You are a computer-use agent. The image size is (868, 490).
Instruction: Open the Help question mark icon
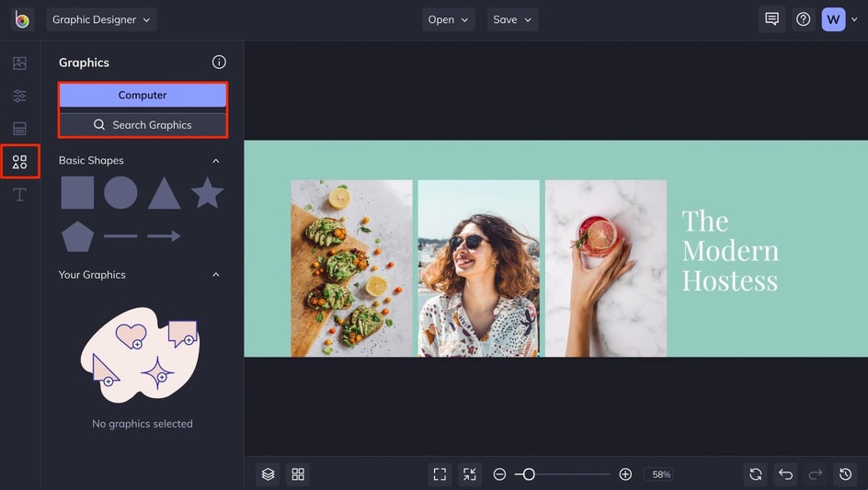coord(803,19)
